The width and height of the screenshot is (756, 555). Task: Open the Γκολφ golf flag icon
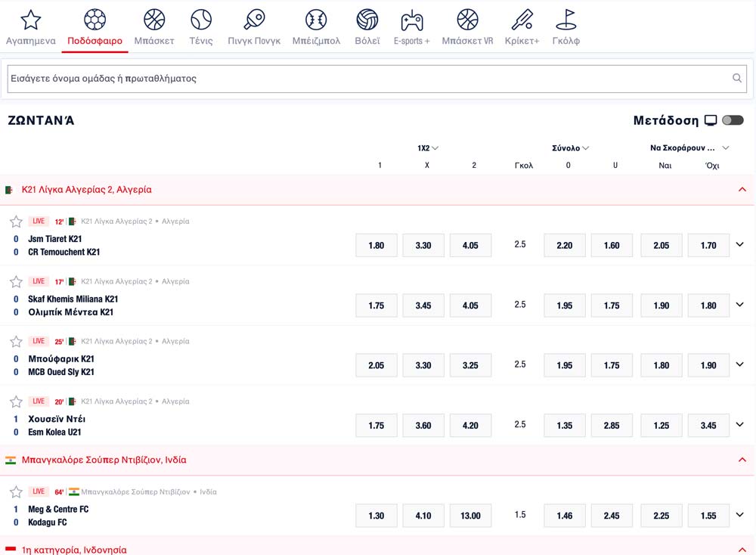(565, 20)
